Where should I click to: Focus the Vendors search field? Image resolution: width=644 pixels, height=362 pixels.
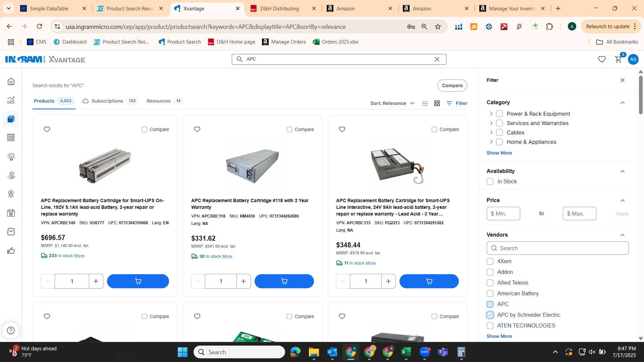(x=557, y=248)
